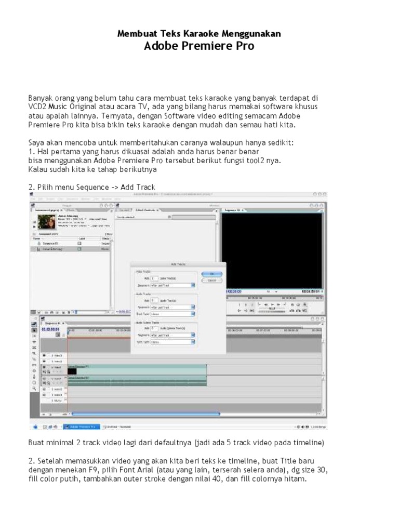The image size is (399, 532).
Task: Select the Razor tool
Action: 34,359
